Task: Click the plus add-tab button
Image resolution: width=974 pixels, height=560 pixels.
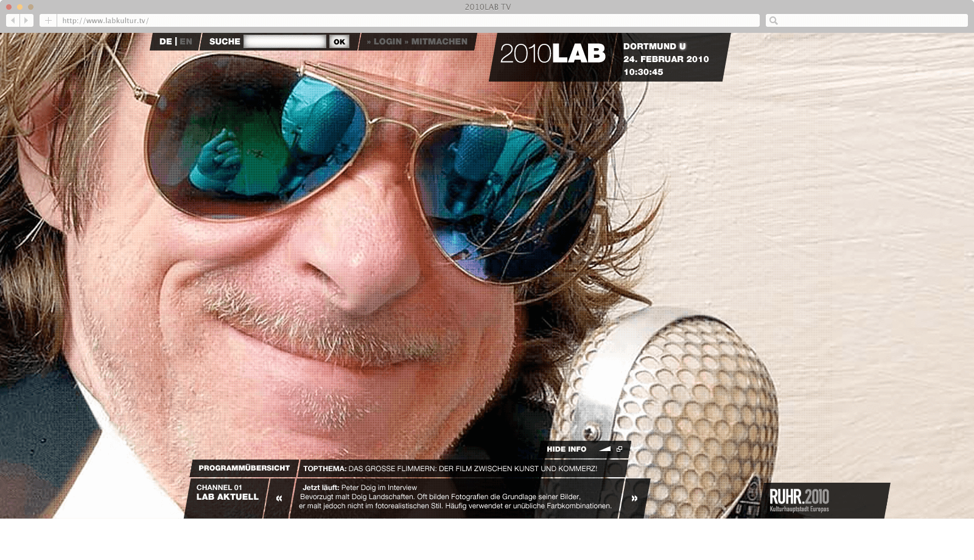Action: pyautogui.click(x=48, y=20)
